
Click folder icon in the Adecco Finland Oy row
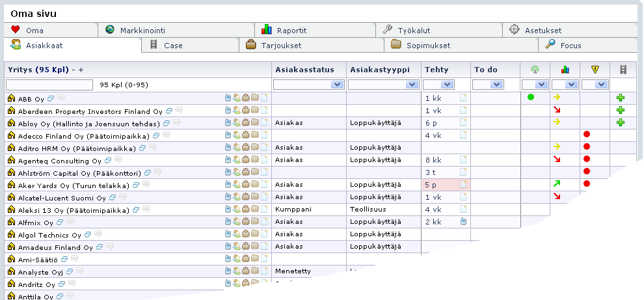[x=254, y=135]
